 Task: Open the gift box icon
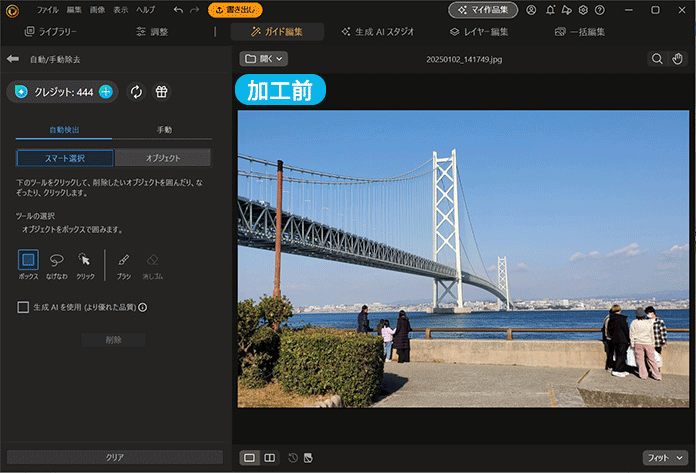162,92
